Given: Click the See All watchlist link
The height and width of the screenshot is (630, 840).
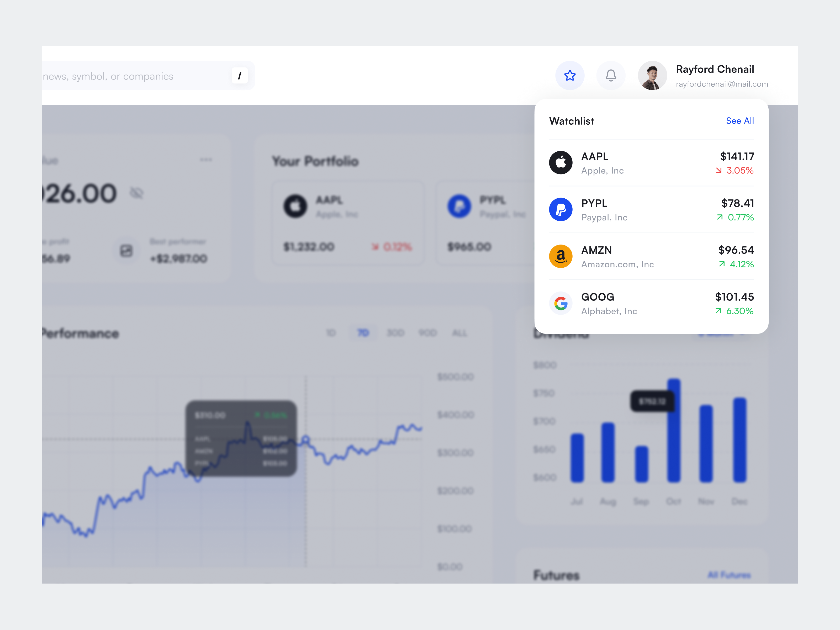Looking at the screenshot, I should (x=740, y=121).
